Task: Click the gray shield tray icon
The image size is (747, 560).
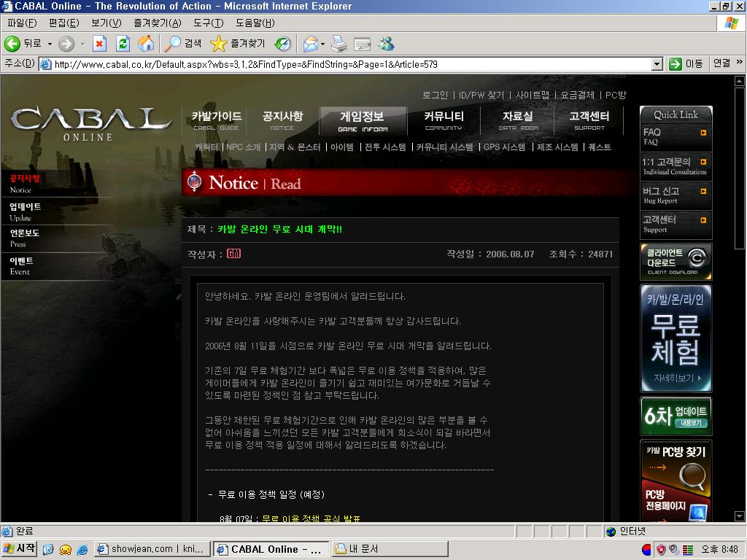Action: [673, 549]
